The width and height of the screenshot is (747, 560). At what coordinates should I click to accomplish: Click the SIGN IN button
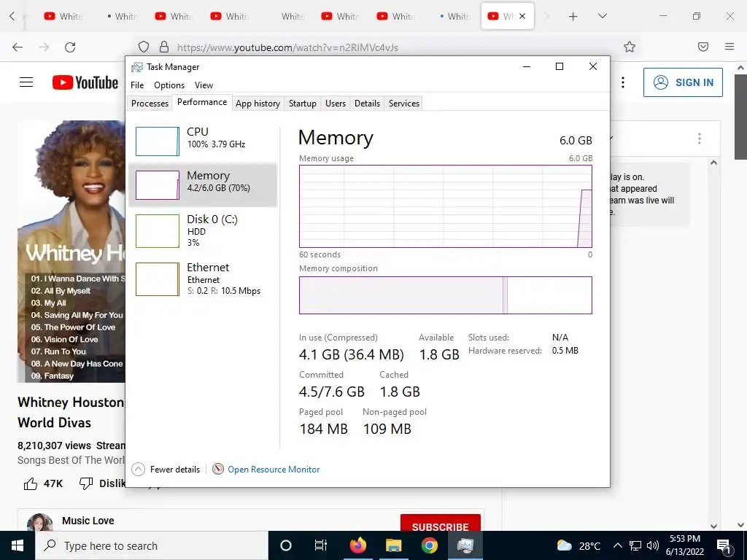(683, 82)
